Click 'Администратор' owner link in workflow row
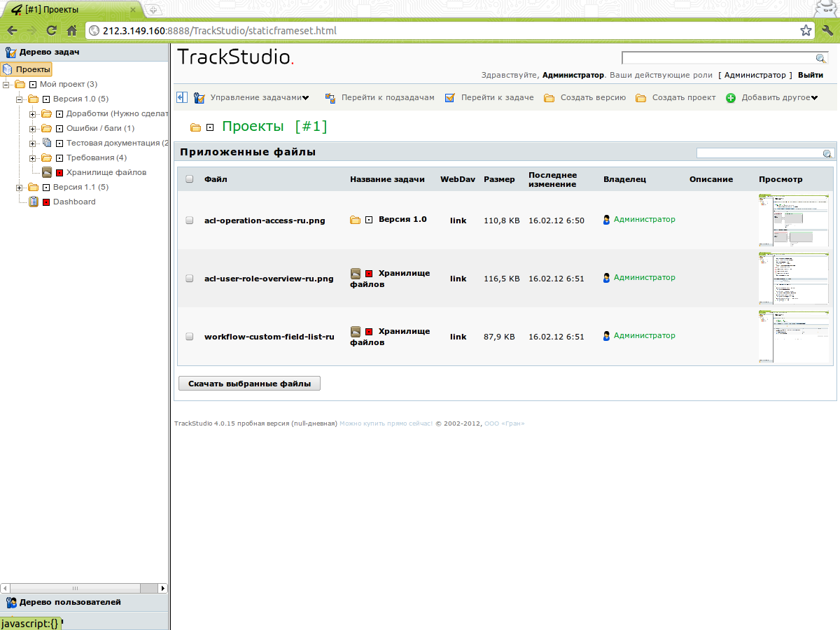840x630 pixels. tap(645, 336)
